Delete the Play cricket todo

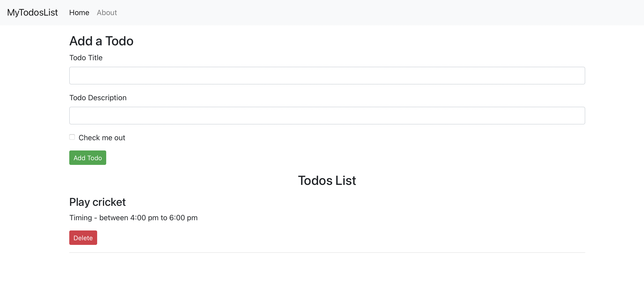(x=83, y=237)
